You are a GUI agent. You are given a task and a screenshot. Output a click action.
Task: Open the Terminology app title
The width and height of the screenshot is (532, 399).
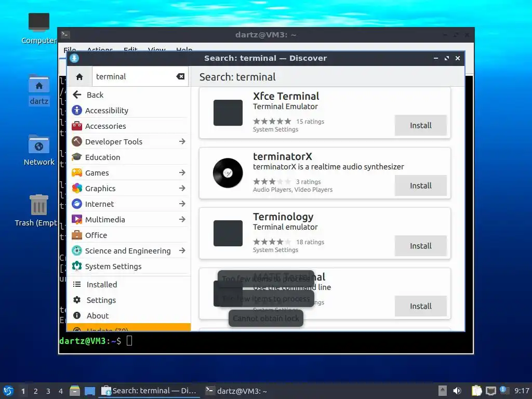(283, 217)
